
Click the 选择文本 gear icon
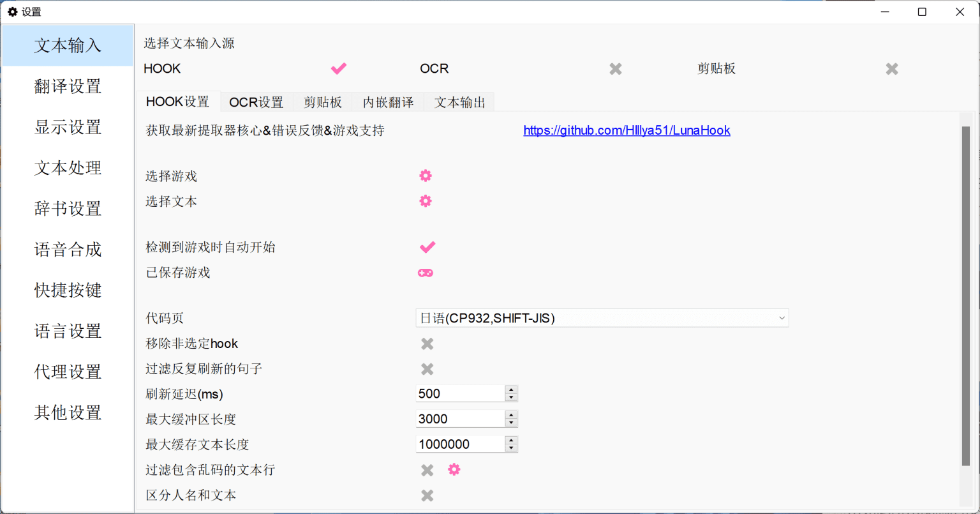pyautogui.click(x=426, y=201)
